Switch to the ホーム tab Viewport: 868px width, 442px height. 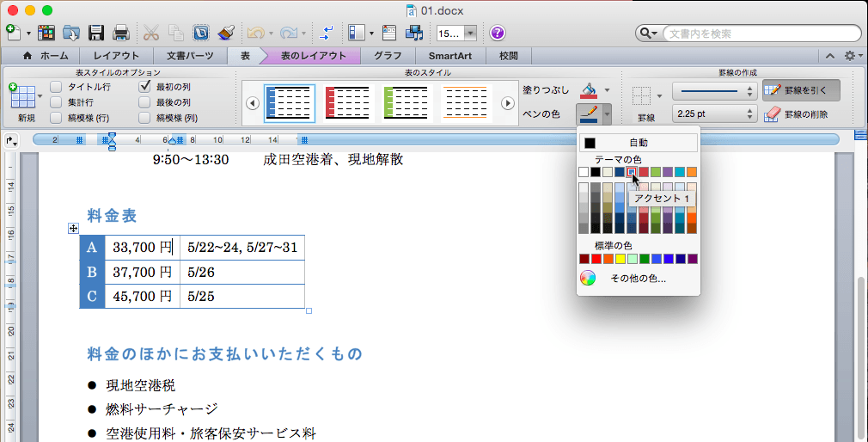46,56
